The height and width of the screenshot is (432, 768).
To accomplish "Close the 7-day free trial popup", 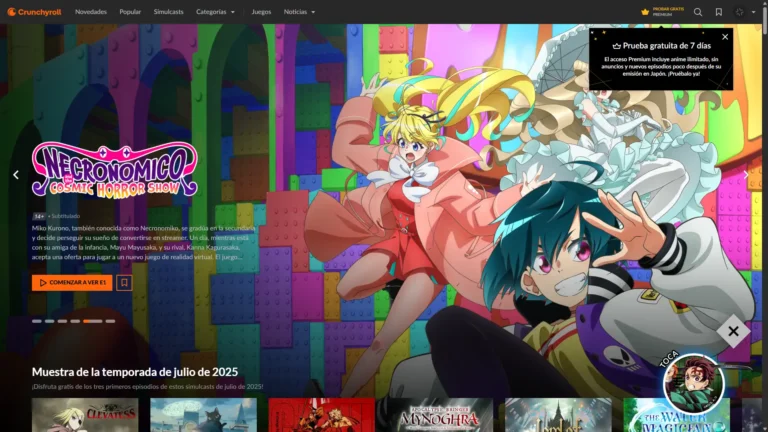I will [725, 37].
